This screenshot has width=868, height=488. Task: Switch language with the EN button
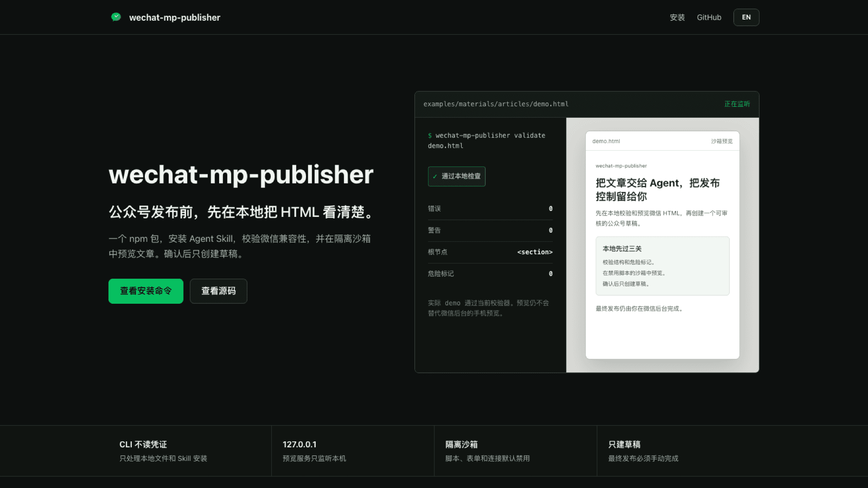pos(746,17)
